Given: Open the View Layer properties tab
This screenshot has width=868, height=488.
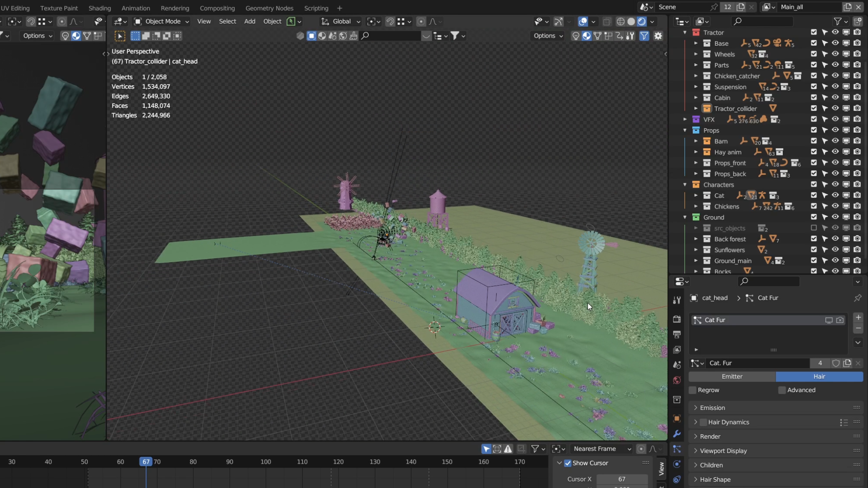Looking at the screenshot, I should coord(677,350).
